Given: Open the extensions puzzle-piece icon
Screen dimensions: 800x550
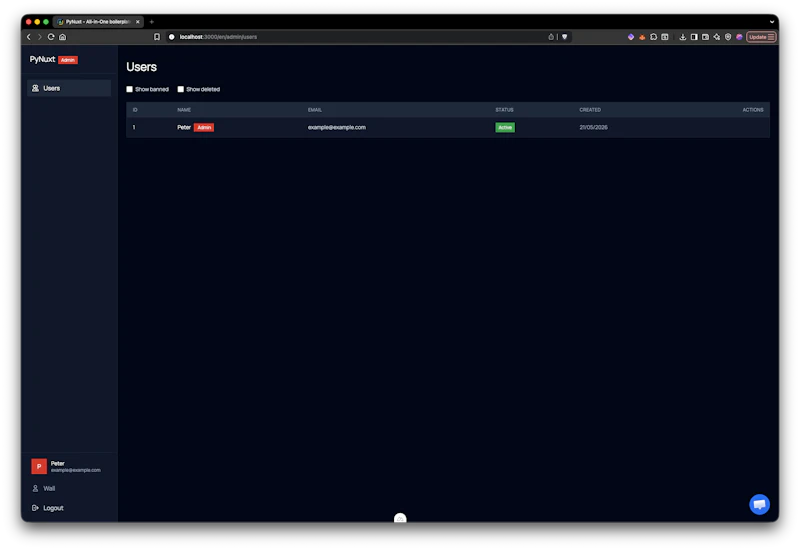Looking at the screenshot, I should click(654, 37).
